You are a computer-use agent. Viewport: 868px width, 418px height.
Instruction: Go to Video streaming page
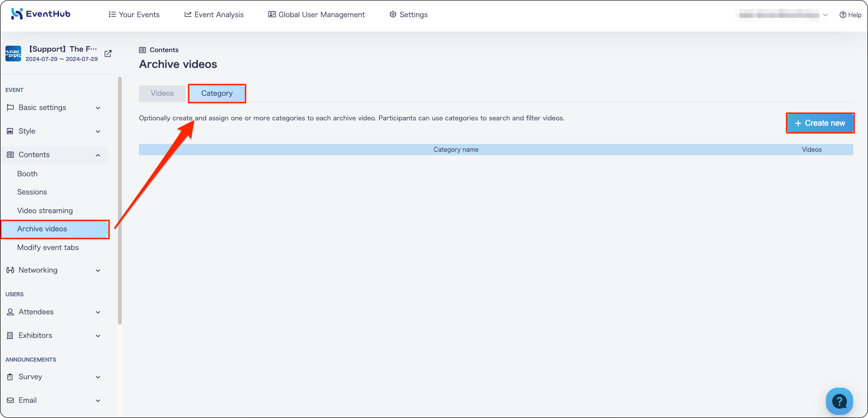[45, 211]
